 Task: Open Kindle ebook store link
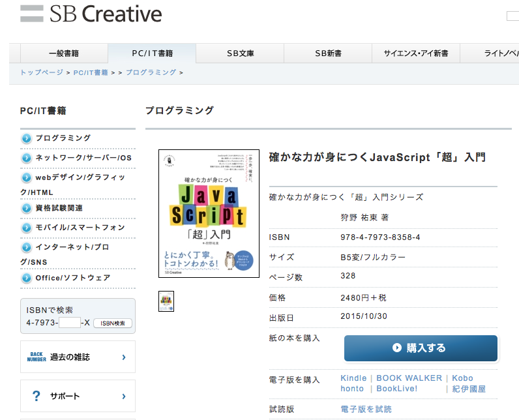coord(353,378)
